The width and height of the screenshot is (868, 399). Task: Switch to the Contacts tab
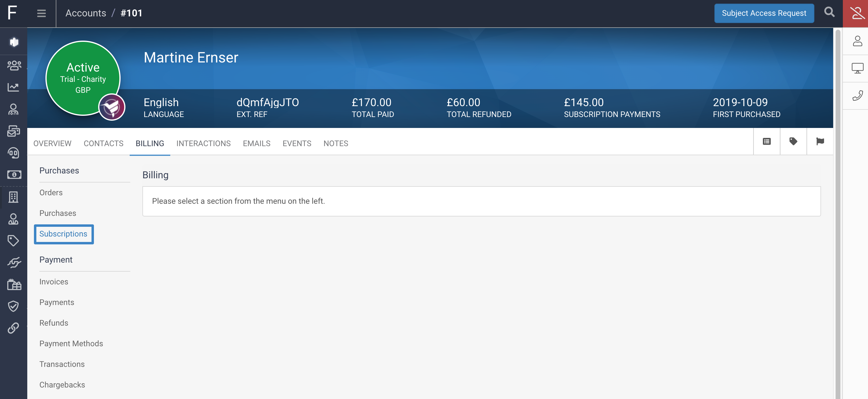tap(103, 143)
